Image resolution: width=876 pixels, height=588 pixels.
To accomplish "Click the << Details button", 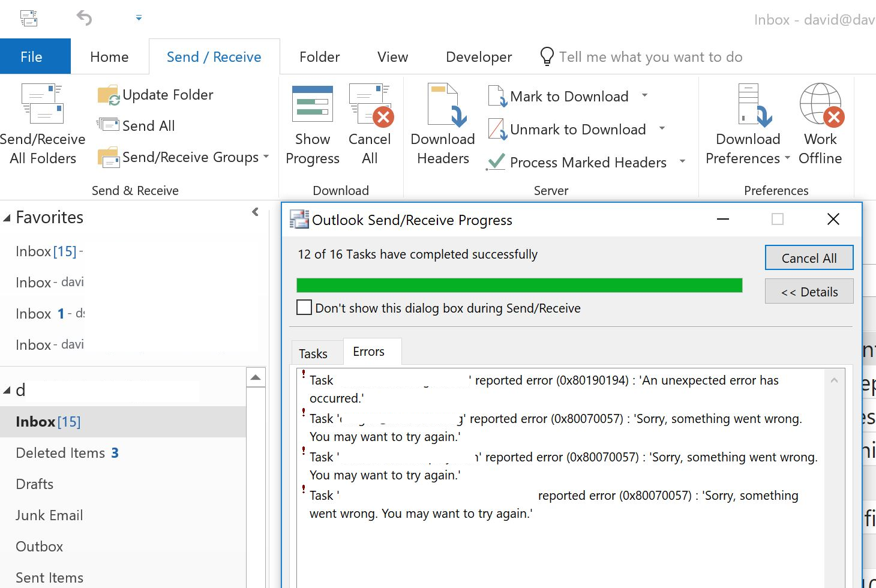I will pyautogui.click(x=809, y=292).
